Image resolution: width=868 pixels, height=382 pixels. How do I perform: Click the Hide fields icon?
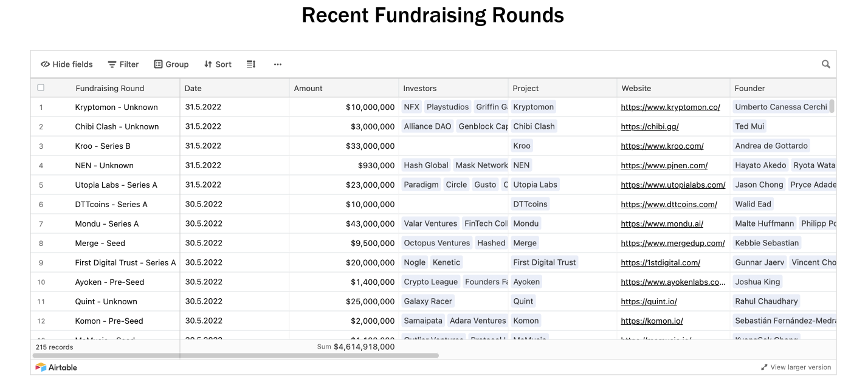coord(45,64)
